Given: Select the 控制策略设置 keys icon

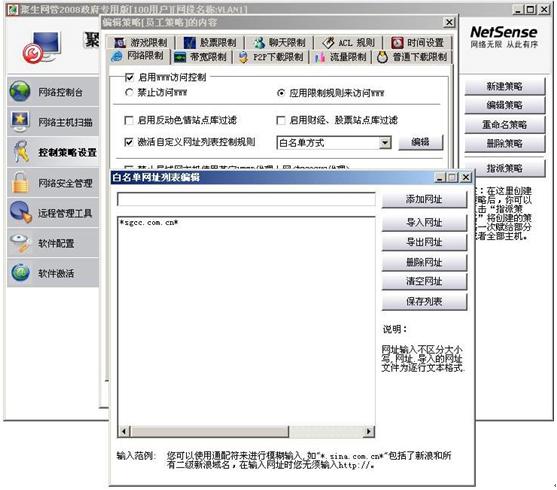Looking at the screenshot, I should point(21,152).
